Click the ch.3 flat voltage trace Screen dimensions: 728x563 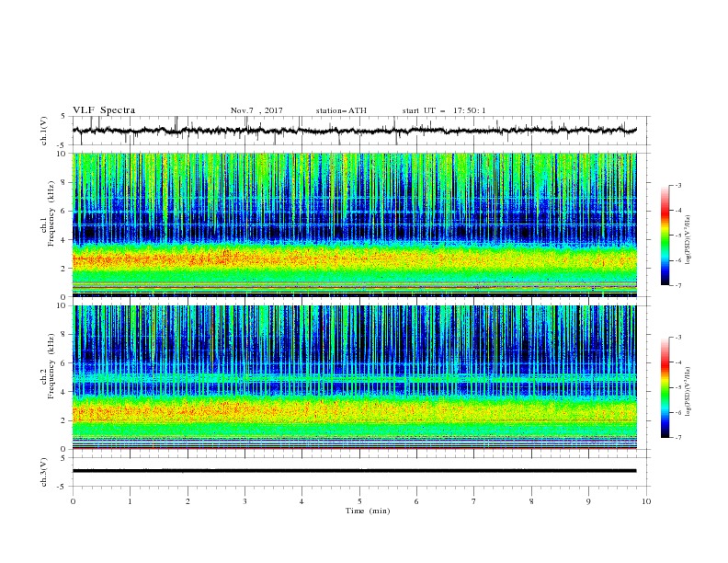coord(354,471)
